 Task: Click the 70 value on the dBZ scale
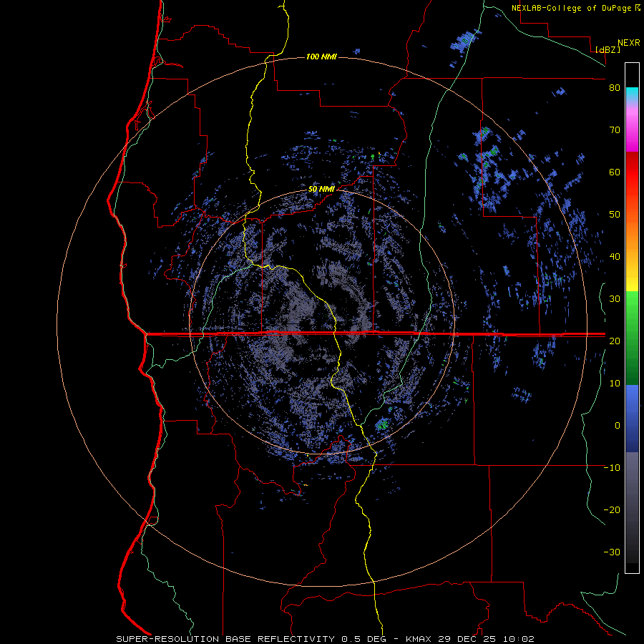tap(615, 130)
